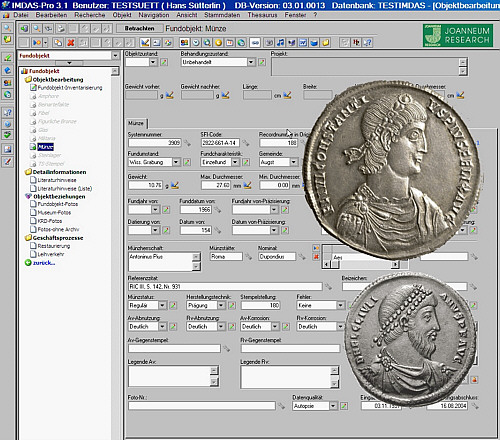The width and height of the screenshot is (500, 440).
Task: Click the green checkmark icon in left sidebar
Action: click(7, 135)
